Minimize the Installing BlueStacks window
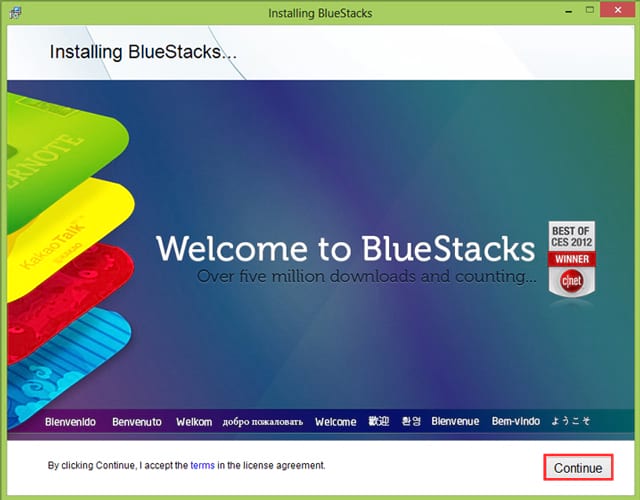Image resolution: width=640 pixels, height=500 pixels. [569, 11]
